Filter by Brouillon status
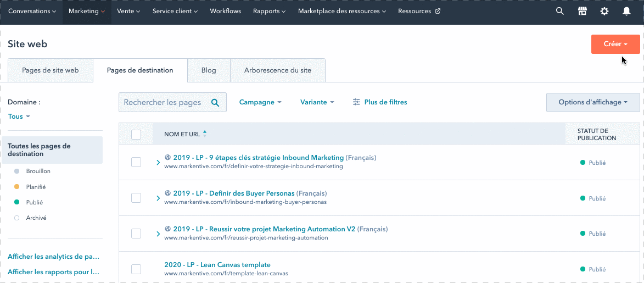The image size is (644, 283). [x=38, y=171]
